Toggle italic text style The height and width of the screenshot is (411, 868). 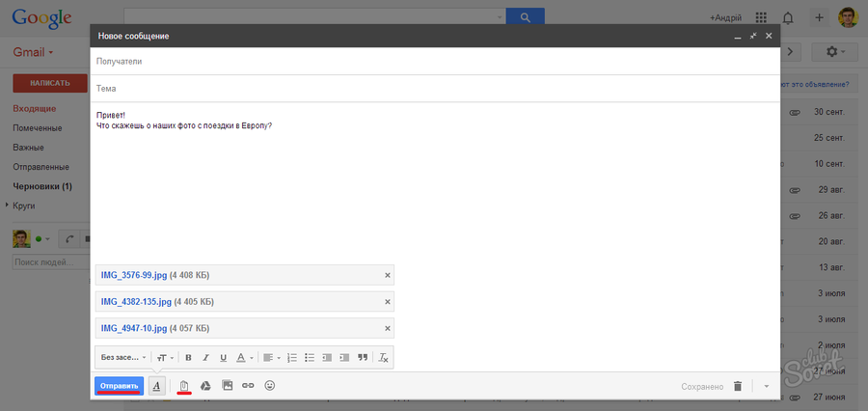click(x=205, y=357)
